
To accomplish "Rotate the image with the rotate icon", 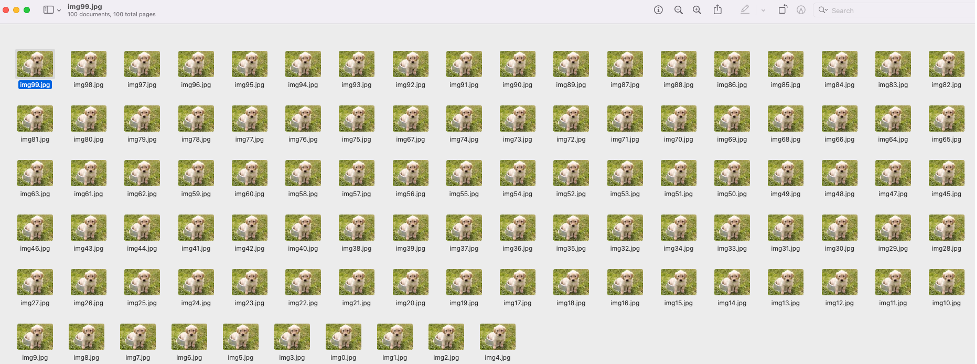I will pos(783,10).
